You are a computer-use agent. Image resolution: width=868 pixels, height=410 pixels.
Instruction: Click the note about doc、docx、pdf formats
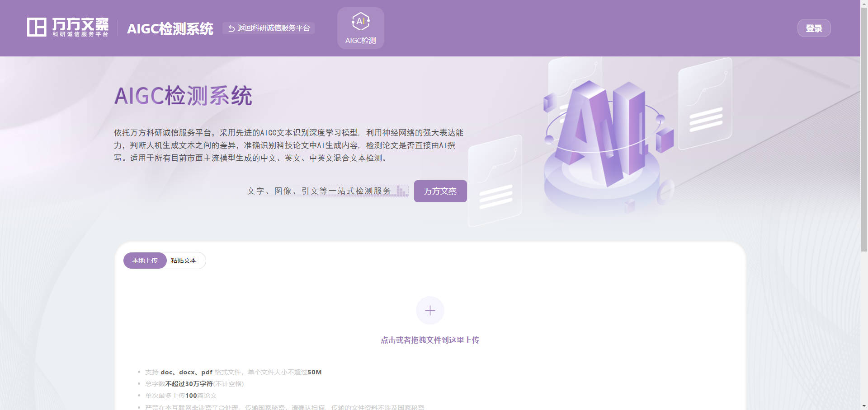pos(233,372)
